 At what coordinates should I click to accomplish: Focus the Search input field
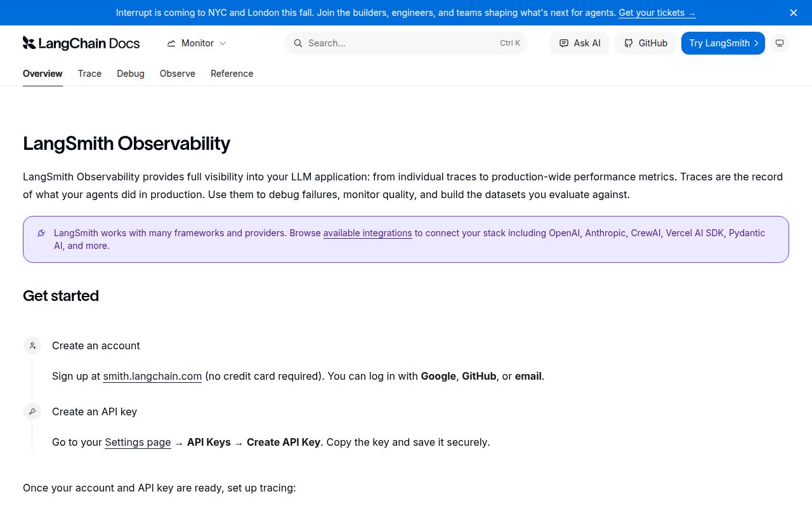tap(406, 43)
